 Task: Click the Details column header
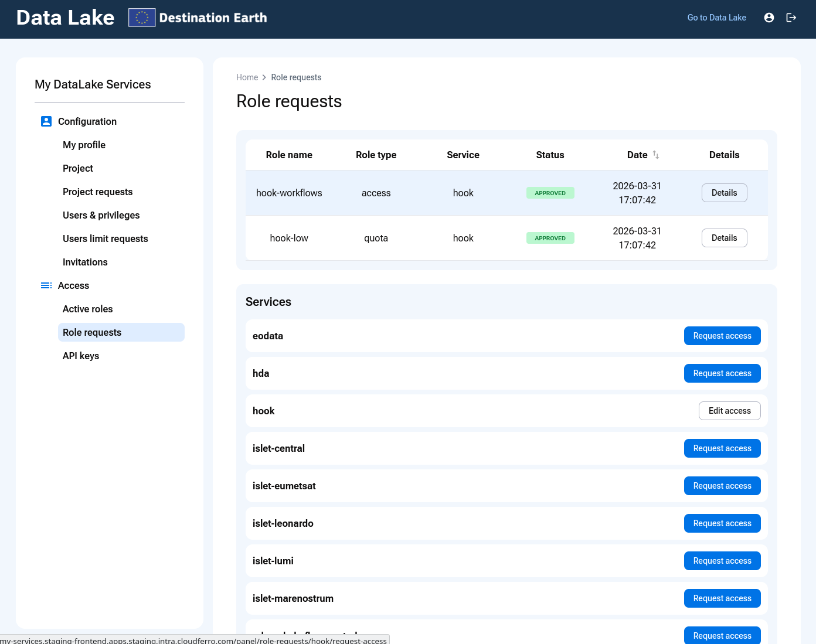tap(725, 155)
